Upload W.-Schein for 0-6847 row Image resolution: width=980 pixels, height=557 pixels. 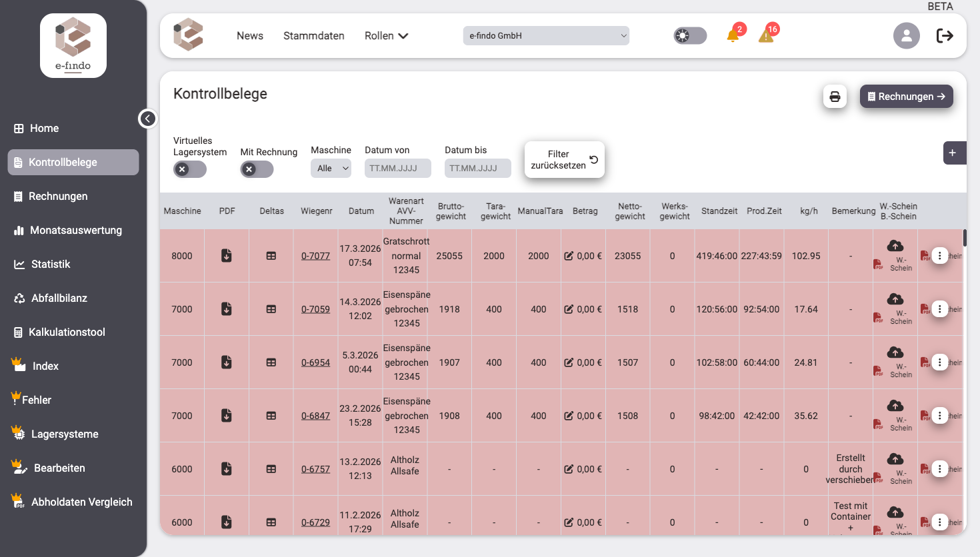tap(895, 406)
